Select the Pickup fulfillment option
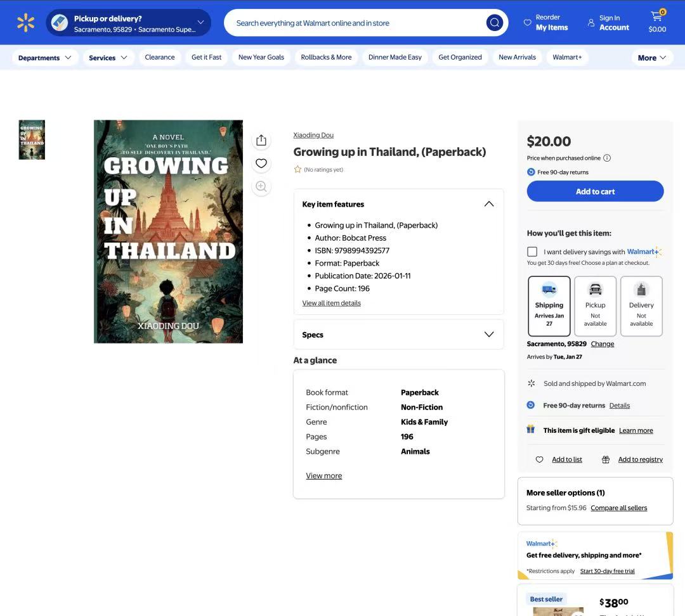Viewport: 685px width, 616px height. (x=595, y=305)
